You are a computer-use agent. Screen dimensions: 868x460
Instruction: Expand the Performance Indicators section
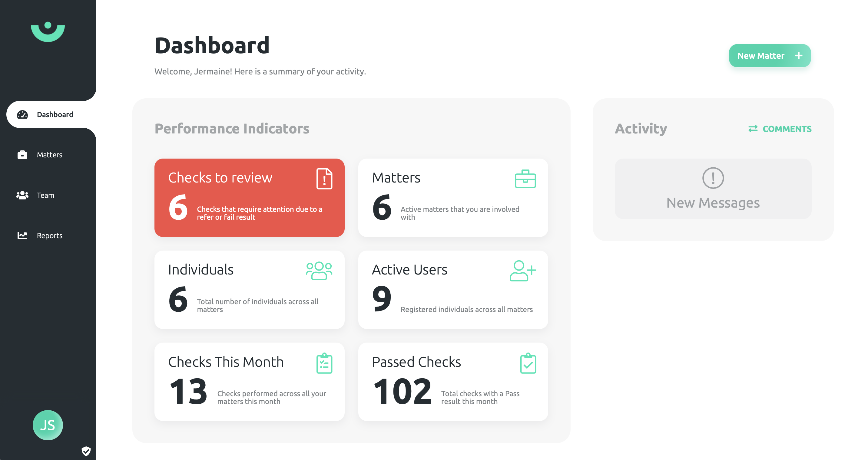coord(232,128)
